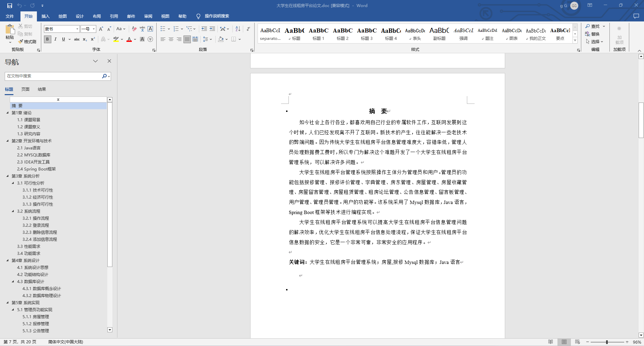Apply the 副标题 style

(439, 33)
